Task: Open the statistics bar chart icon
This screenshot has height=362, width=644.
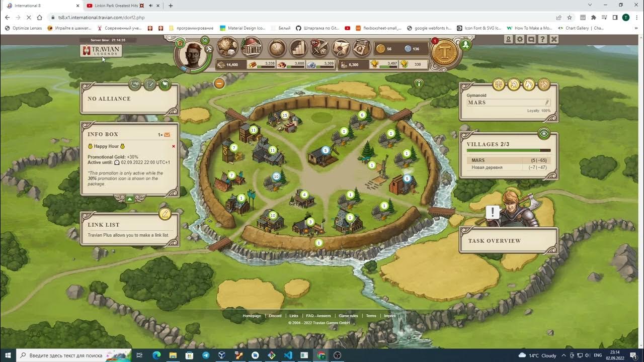Action: pos(298,48)
